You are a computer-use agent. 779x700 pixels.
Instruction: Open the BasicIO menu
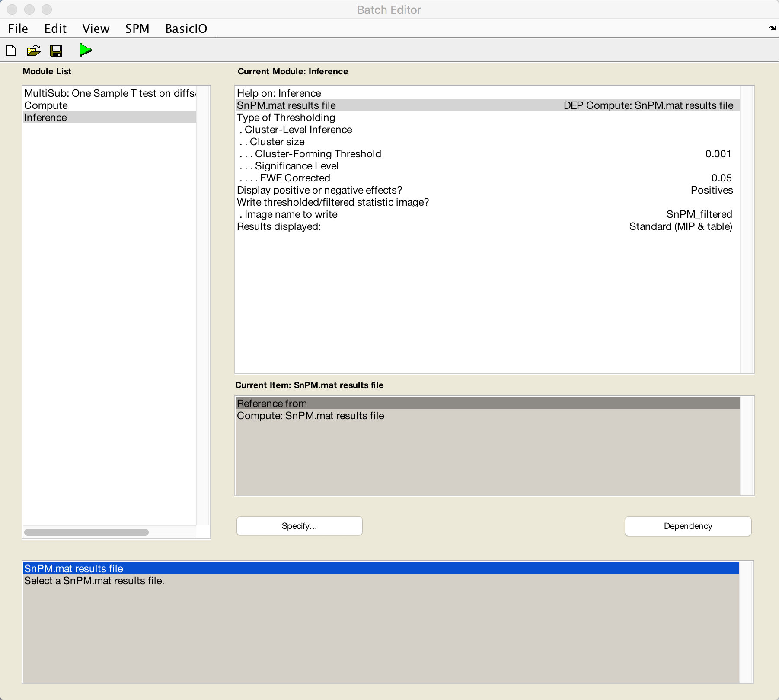click(186, 29)
